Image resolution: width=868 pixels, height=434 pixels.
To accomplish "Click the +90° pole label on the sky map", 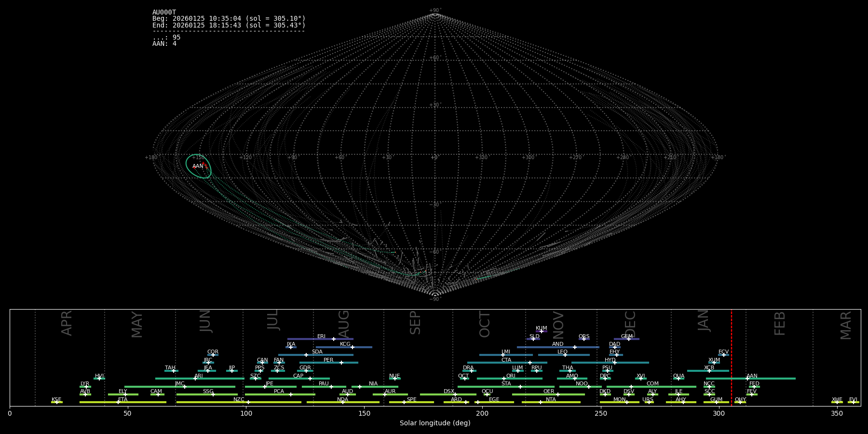I will (x=434, y=11).
